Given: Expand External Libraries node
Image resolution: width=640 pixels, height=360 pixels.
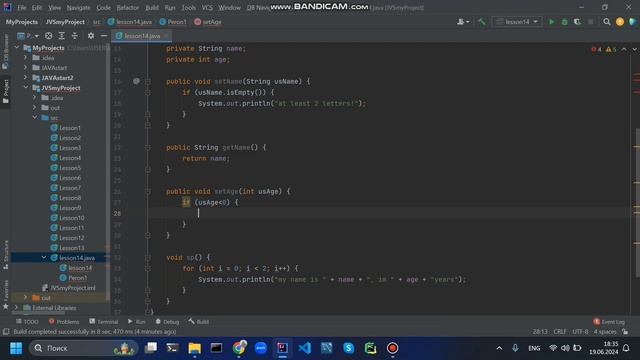Looking at the screenshot, I should coord(17,308).
